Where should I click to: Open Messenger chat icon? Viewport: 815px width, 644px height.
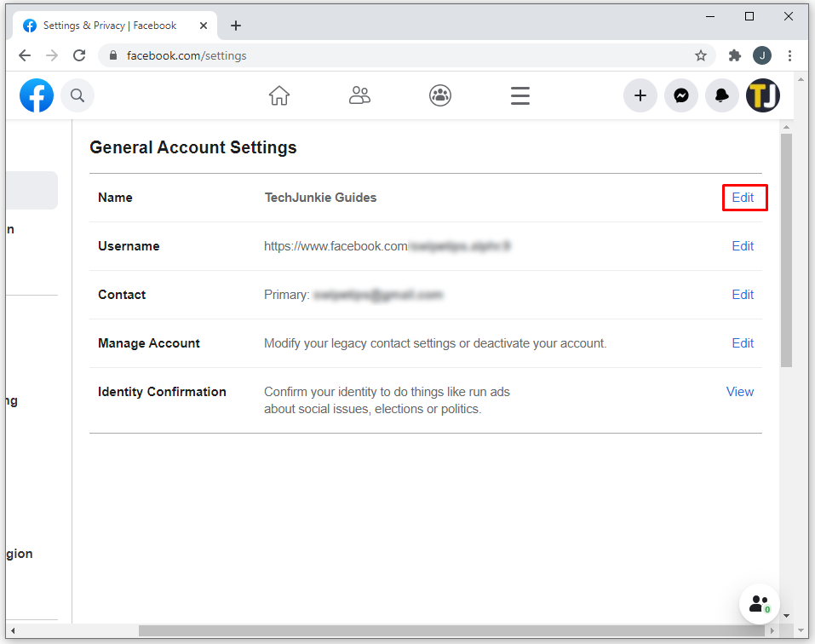681,95
